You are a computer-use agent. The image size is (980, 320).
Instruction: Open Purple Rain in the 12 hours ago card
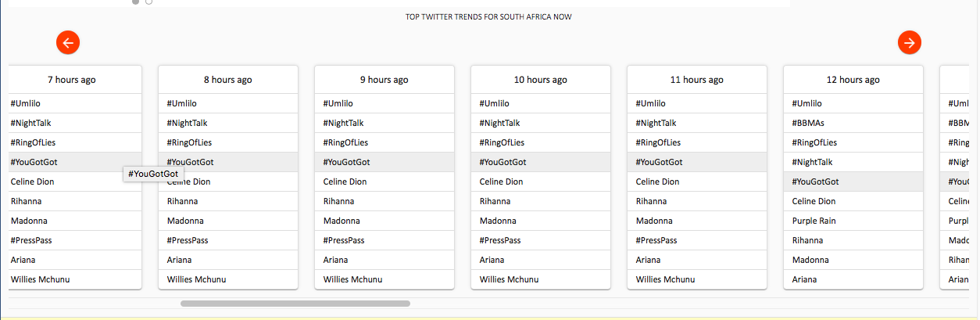[814, 221]
